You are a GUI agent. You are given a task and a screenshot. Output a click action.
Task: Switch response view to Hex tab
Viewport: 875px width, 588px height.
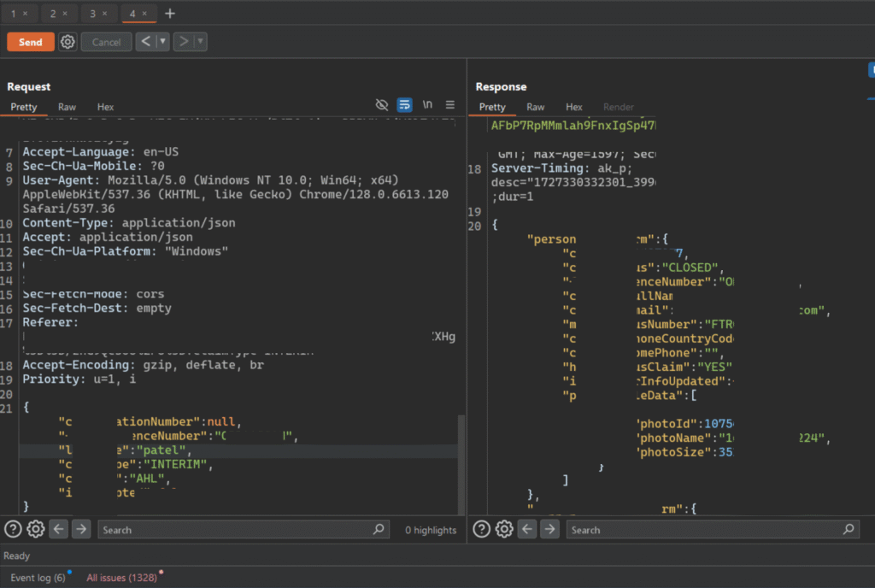(574, 107)
